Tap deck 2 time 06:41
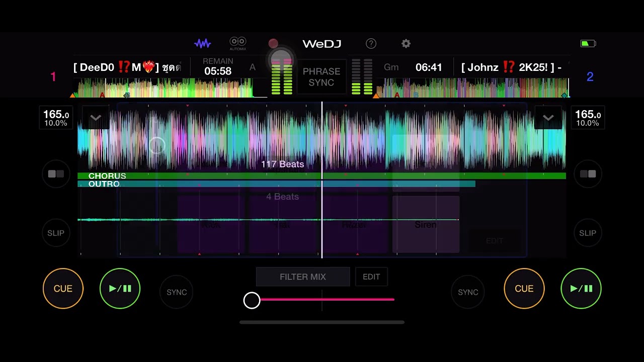 (x=429, y=67)
